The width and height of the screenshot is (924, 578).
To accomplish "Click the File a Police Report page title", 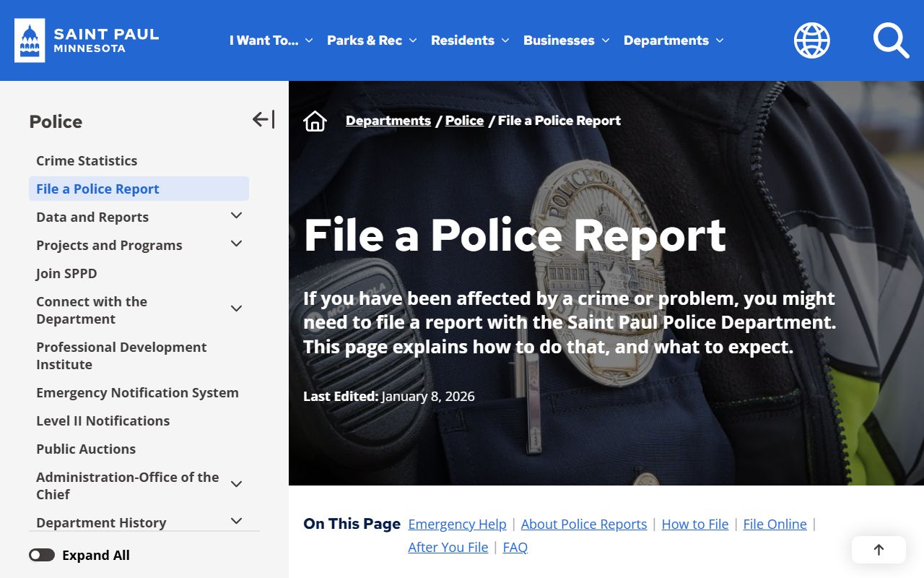I will click(515, 235).
